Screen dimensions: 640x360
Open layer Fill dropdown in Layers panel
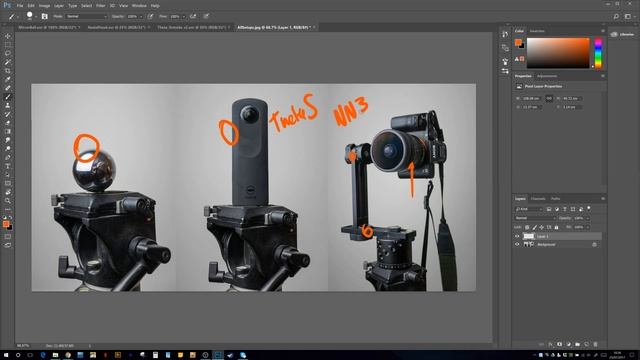coord(588,227)
